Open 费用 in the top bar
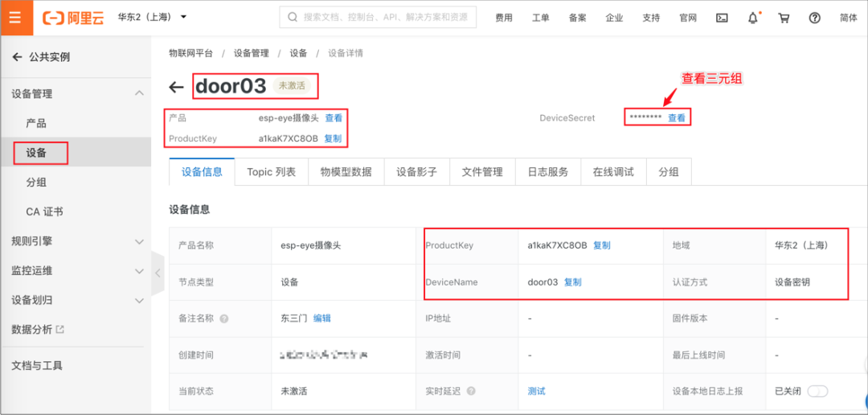Image resolution: width=868 pixels, height=415 pixels. pos(504,18)
